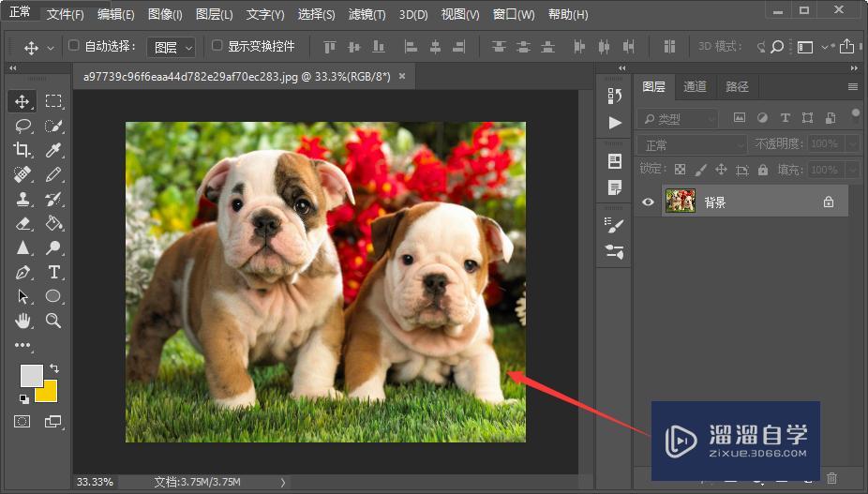Toggle lock transparent pixels
868x494 pixels.
[681, 170]
